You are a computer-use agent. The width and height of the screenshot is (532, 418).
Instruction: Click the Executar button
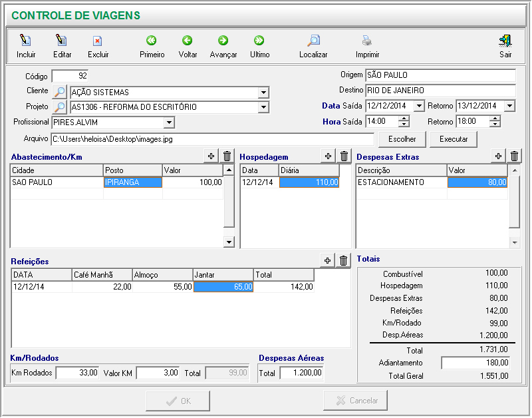454,139
